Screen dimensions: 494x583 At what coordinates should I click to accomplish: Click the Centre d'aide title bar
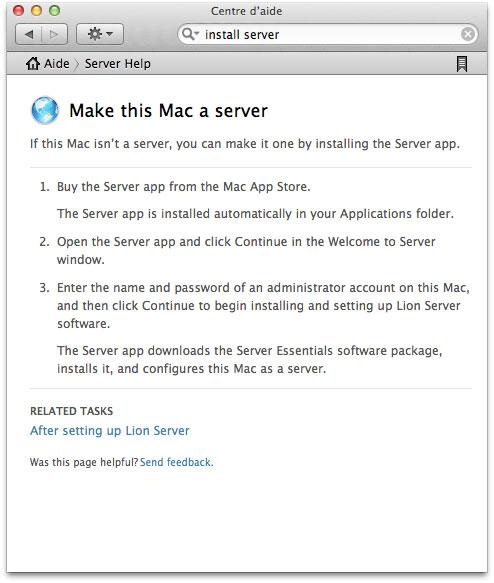[246, 11]
